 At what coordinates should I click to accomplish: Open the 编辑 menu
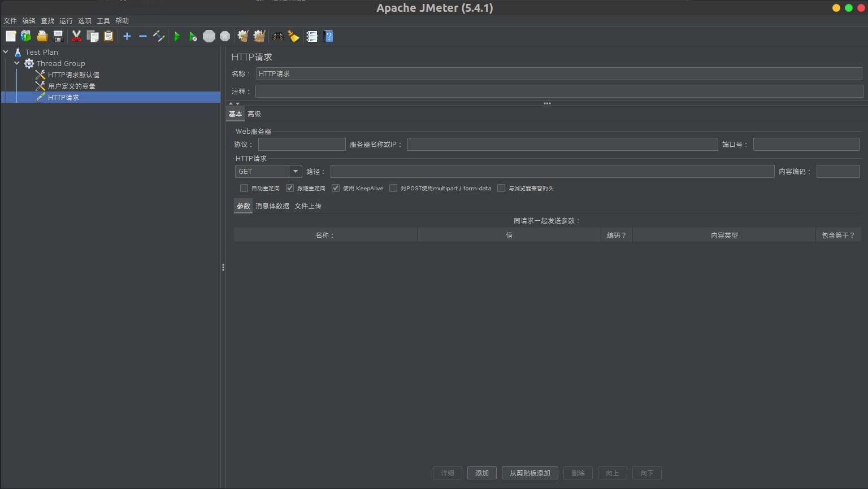click(x=29, y=20)
